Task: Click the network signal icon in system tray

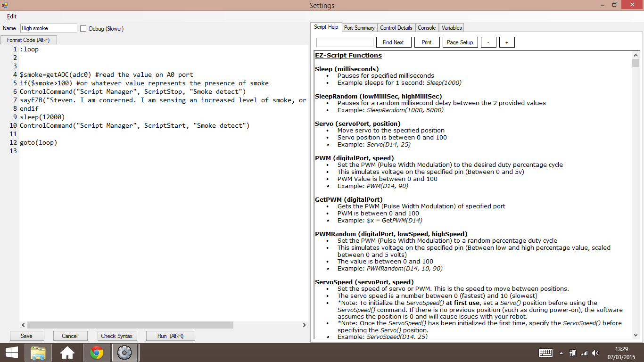Action: pos(585,352)
